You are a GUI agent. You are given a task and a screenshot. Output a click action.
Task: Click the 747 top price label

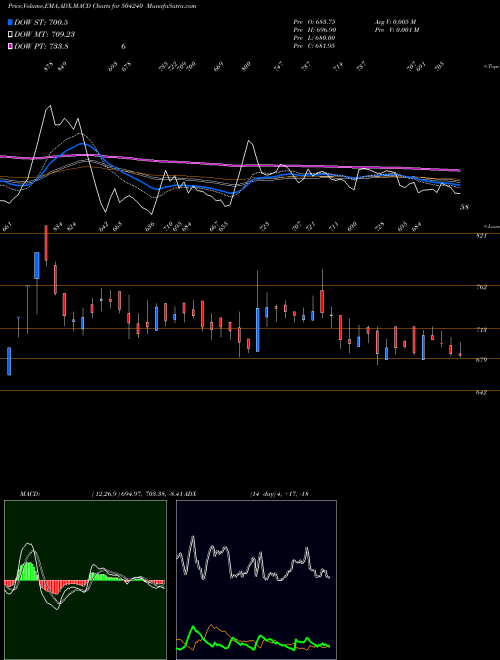click(279, 67)
